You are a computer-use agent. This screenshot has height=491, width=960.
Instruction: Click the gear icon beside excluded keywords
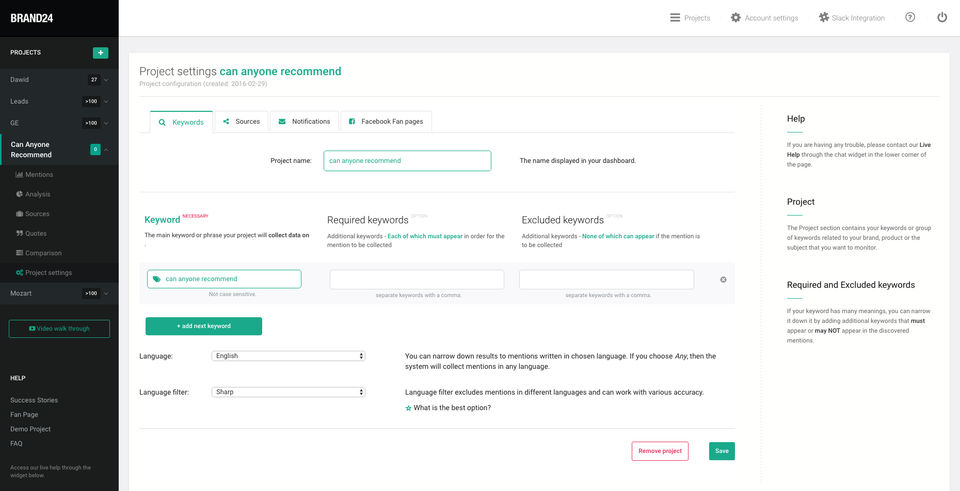coord(723,279)
